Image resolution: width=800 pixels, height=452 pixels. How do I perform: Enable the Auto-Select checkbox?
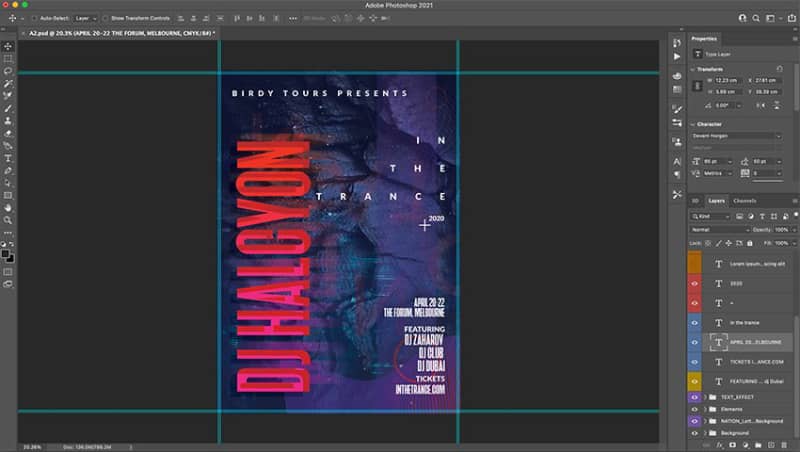point(35,18)
